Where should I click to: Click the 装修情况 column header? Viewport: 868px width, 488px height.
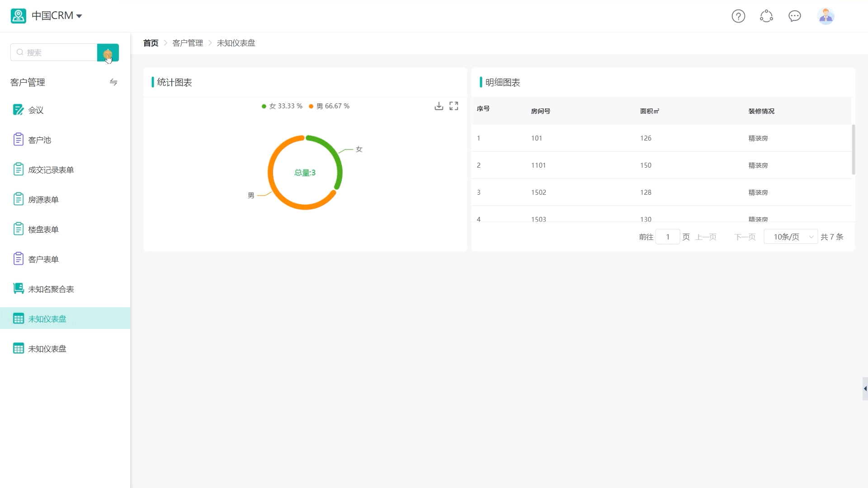tap(761, 111)
